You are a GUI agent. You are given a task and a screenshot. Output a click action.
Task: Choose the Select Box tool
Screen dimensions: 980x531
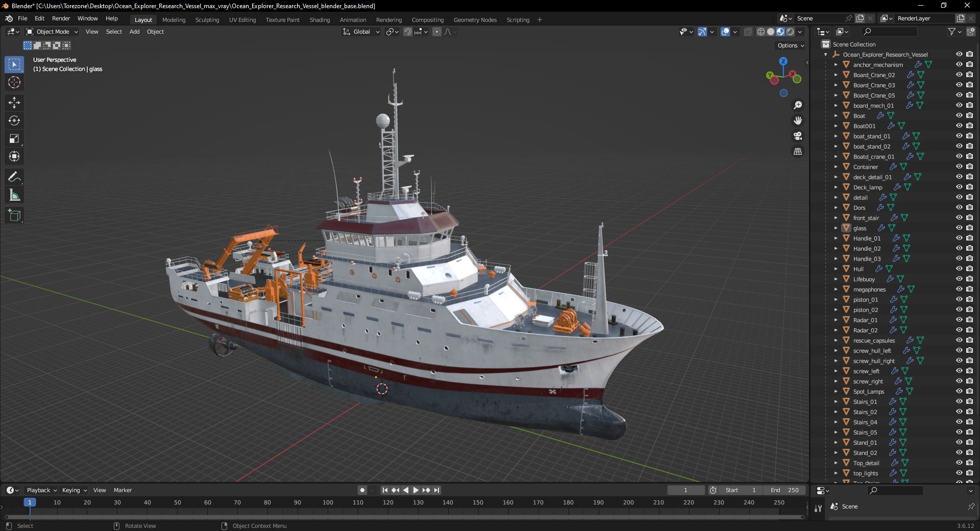[14, 64]
